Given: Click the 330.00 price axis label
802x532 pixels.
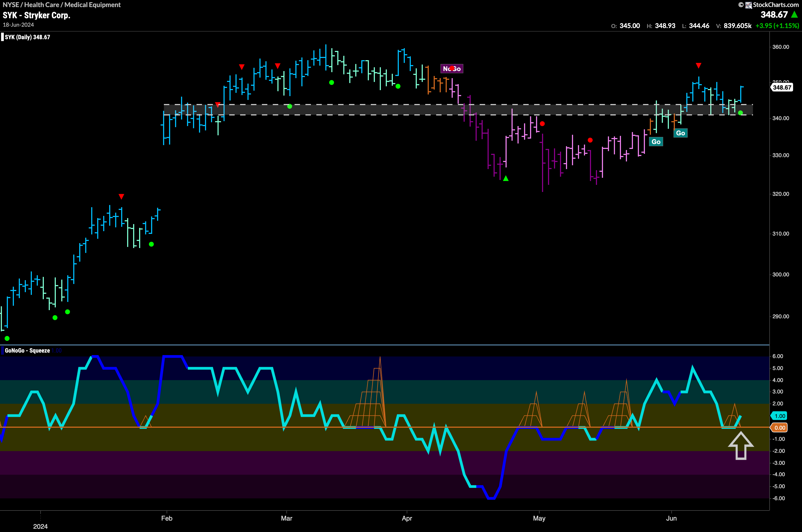Looking at the screenshot, I should (x=780, y=155).
